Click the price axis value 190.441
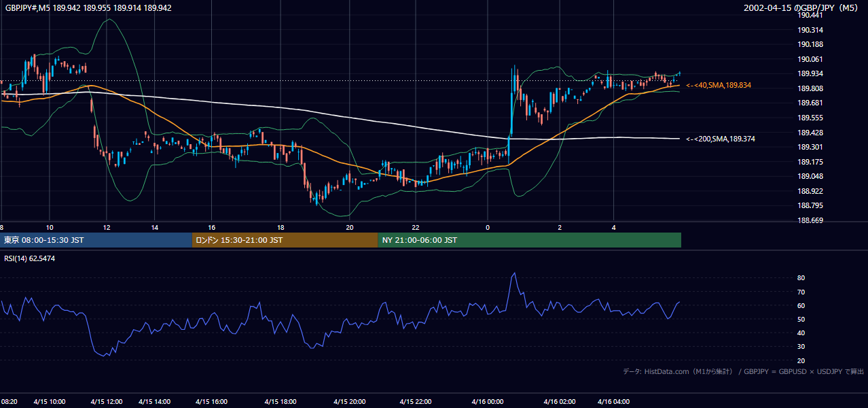This screenshot has height=408, width=868. click(812, 15)
